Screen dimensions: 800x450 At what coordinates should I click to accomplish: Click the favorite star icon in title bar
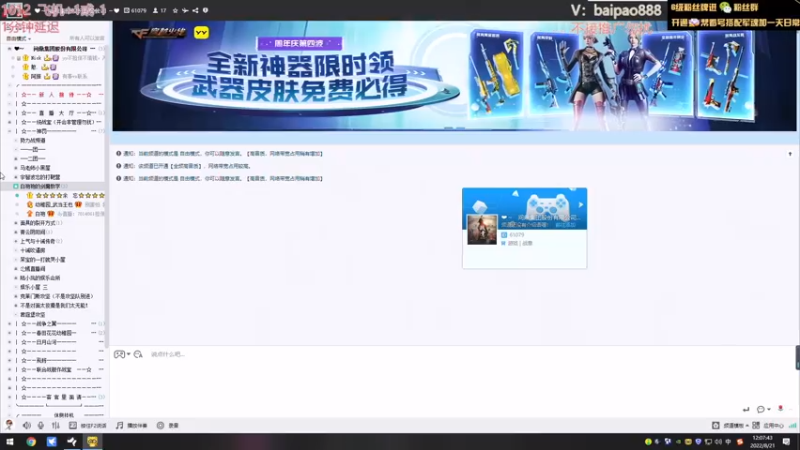pos(175,10)
